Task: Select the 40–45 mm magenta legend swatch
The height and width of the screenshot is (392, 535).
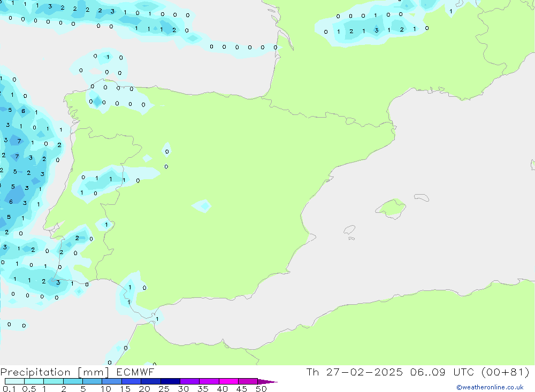Action: click(x=228, y=381)
